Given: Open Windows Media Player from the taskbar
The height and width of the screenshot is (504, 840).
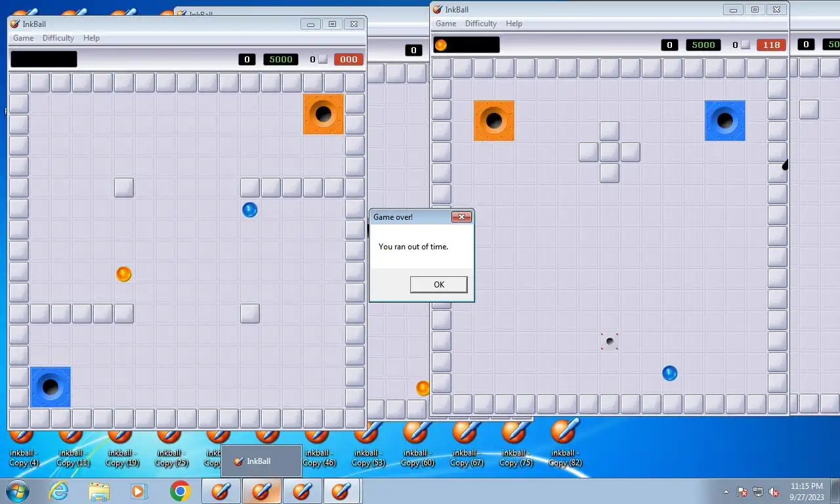Looking at the screenshot, I should [x=139, y=491].
